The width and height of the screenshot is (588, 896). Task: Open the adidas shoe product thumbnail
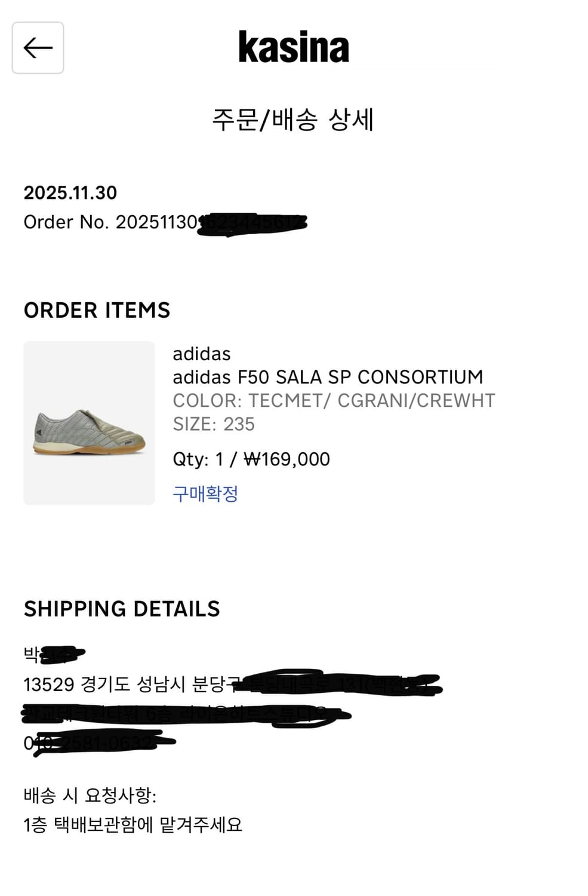coord(89,423)
